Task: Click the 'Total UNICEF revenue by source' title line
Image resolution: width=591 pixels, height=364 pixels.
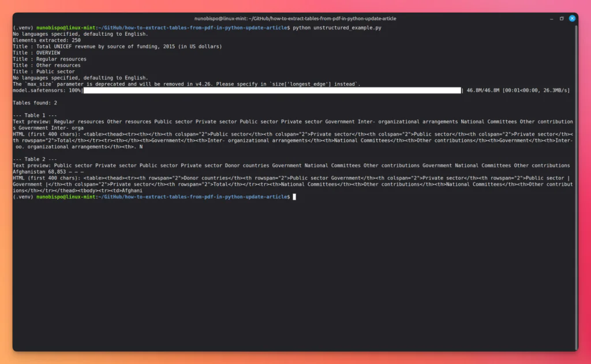Action: pos(117,46)
